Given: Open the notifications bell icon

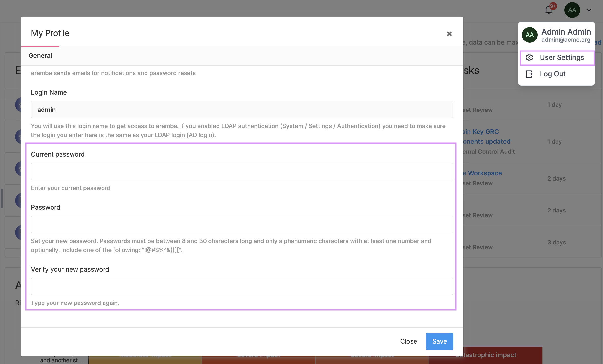Looking at the screenshot, I should pos(548,10).
